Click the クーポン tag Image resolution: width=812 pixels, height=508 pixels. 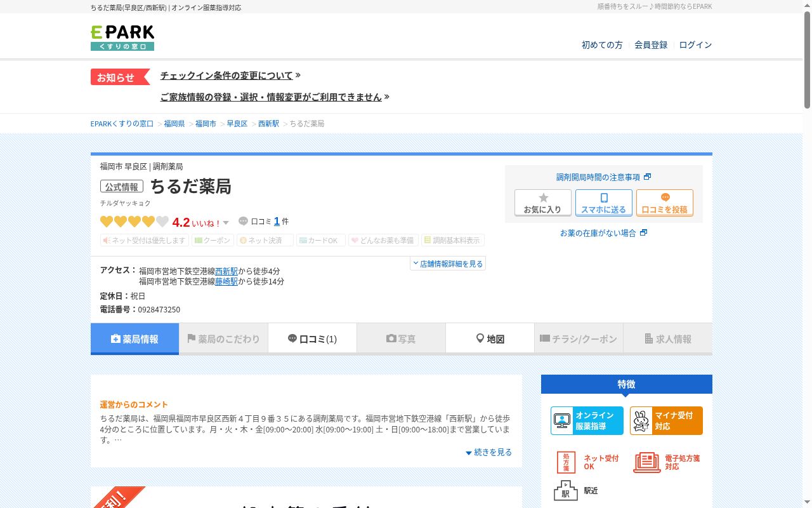click(213, 240)
